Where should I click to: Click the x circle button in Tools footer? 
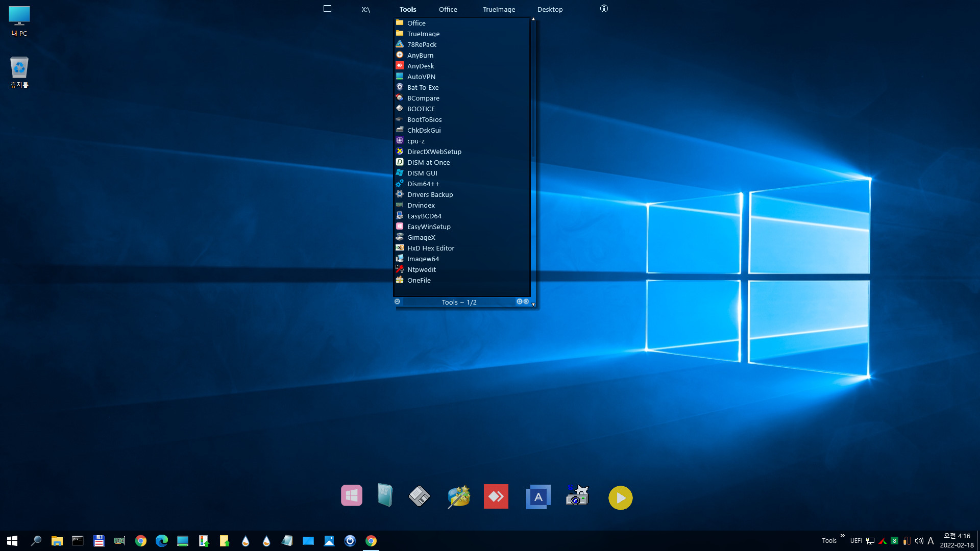526,302
